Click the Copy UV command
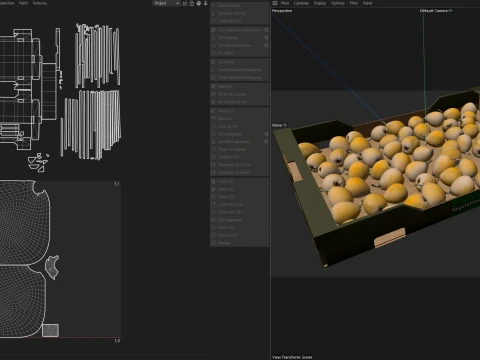 pos(240,181)
